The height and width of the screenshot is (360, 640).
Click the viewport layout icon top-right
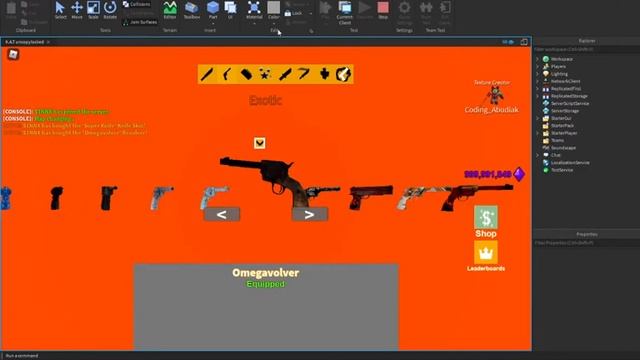pyautogui.click(x=524, y=42)
